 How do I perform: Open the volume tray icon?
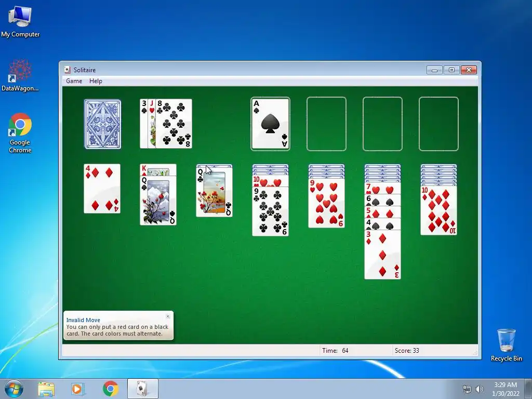[479, 389]
